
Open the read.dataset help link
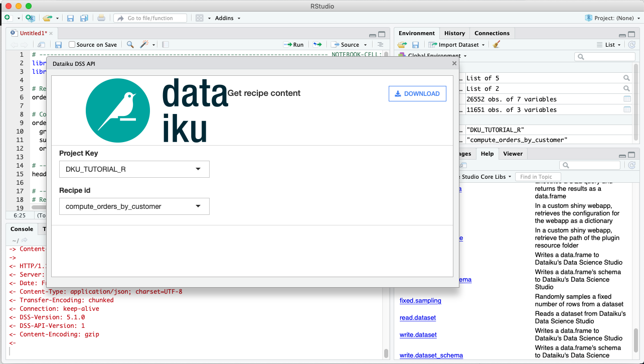point(418,318)
